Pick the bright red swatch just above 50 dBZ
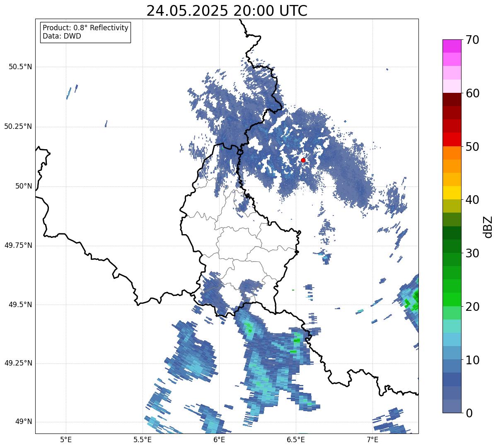498x448 pixels. (x=452, y=140)
